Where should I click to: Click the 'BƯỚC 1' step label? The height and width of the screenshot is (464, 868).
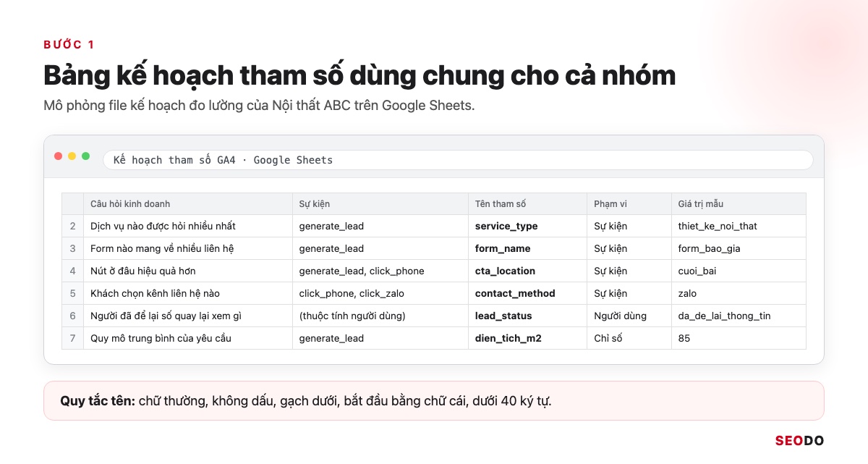69,45
